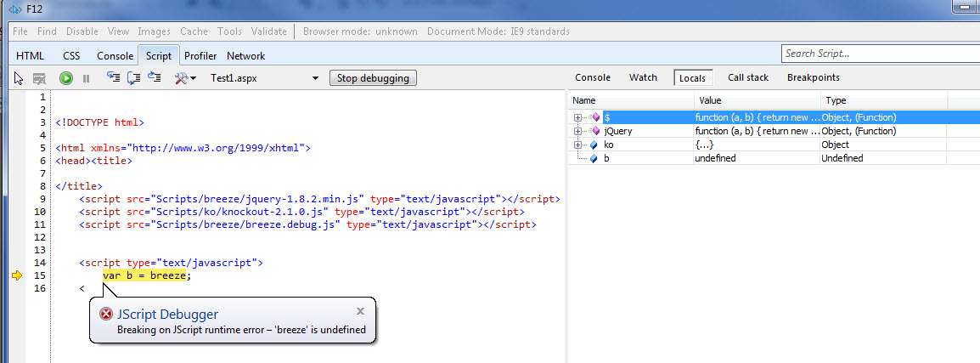Click the {...} value of ko
The image size is (980, 363).
(x=704, y=145)
